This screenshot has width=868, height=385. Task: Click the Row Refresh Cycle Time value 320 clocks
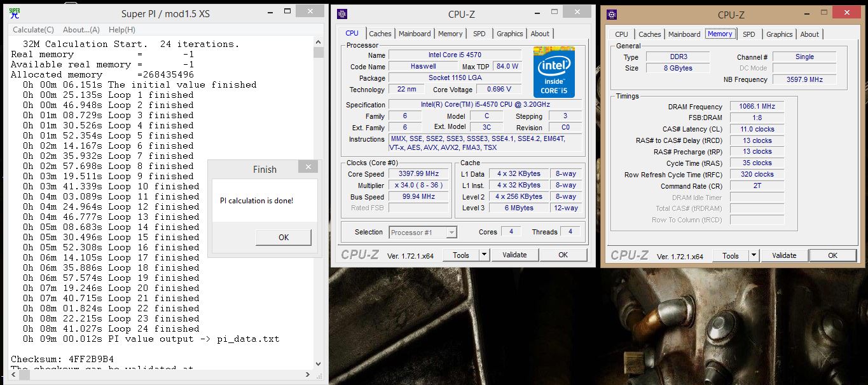click(757, 175)
